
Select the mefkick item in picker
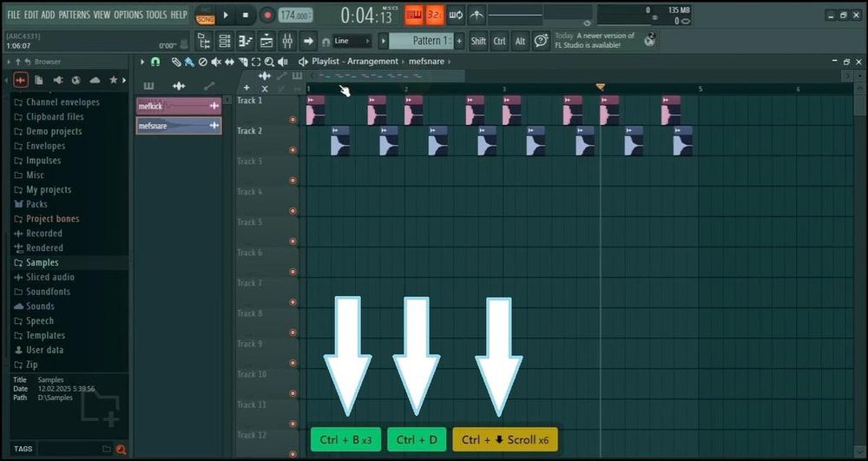(x=179, y=106)
